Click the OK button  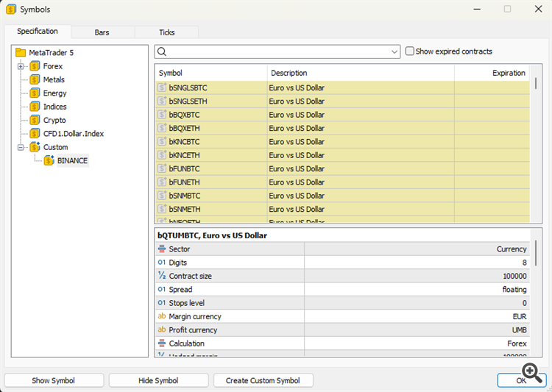(x=521, y=380)
